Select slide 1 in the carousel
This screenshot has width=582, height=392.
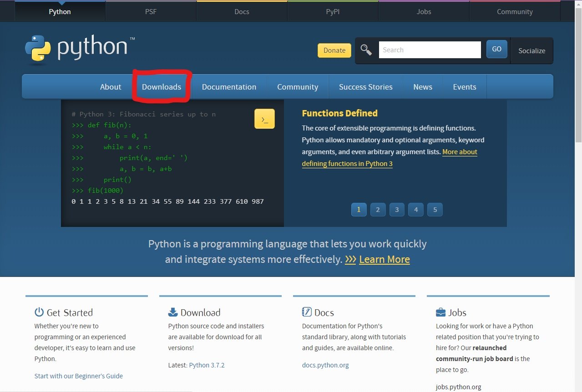click(x=359, y=210)
